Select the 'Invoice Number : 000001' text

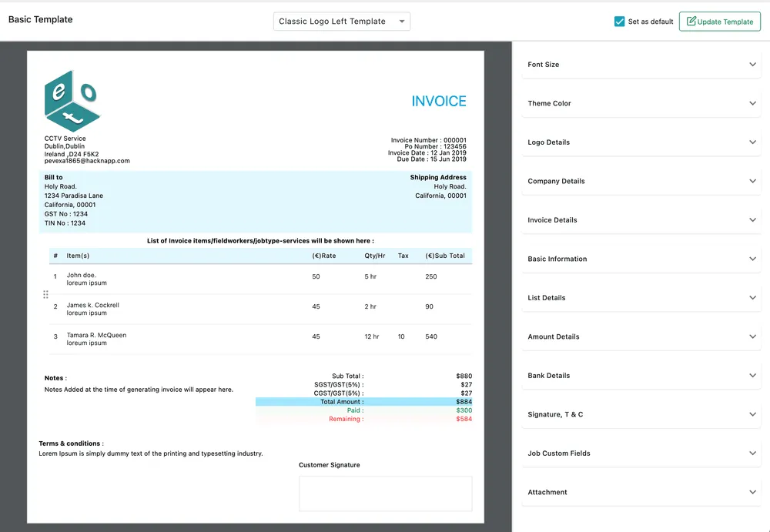tap(429, 140)
